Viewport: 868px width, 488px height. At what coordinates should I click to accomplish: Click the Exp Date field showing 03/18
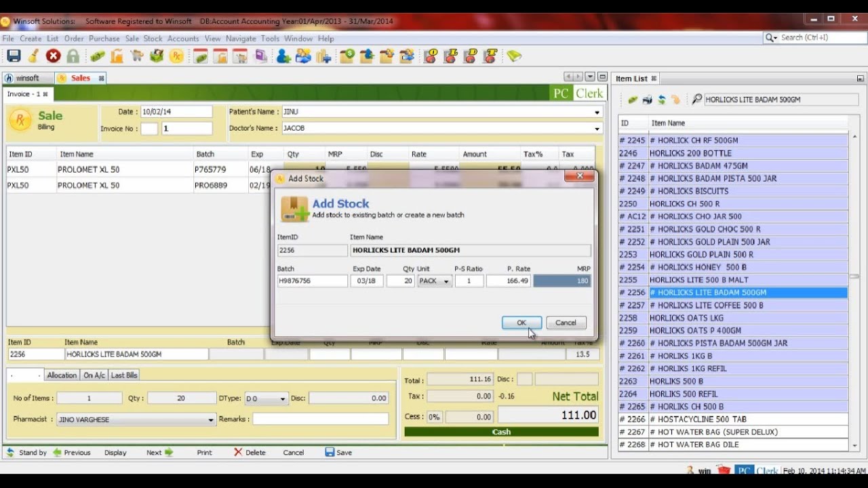(367, 281)
